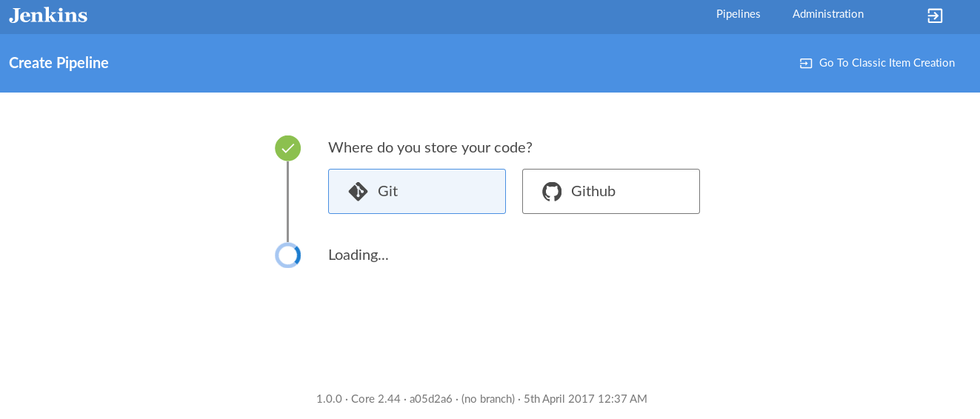The width and height of the screenshot is (980, 419).
Task: Click the Create Pipeline page title
Action: [59, 63]
